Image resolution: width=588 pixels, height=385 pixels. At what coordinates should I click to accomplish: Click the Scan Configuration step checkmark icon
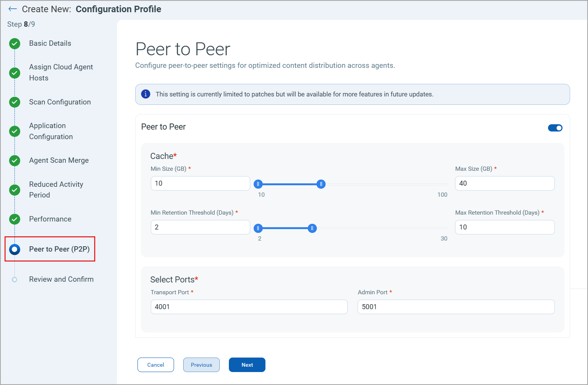[x=15, y=102]
